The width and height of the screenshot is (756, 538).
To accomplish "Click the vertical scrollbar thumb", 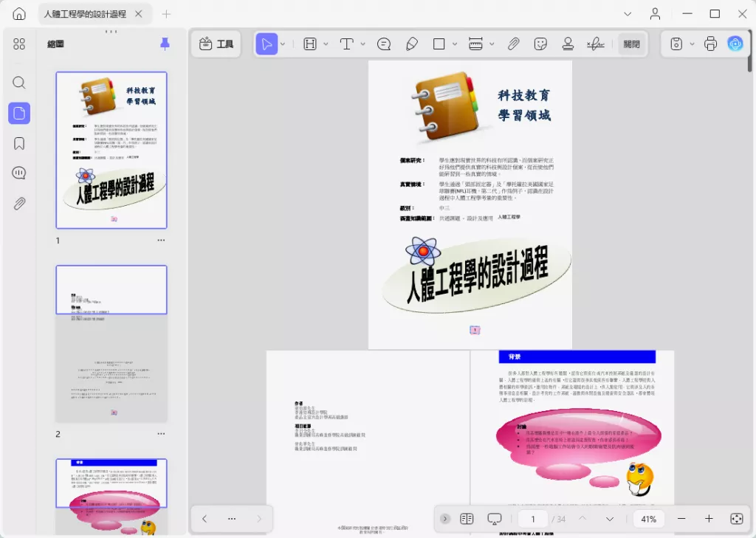I will [x=750, y=52].
